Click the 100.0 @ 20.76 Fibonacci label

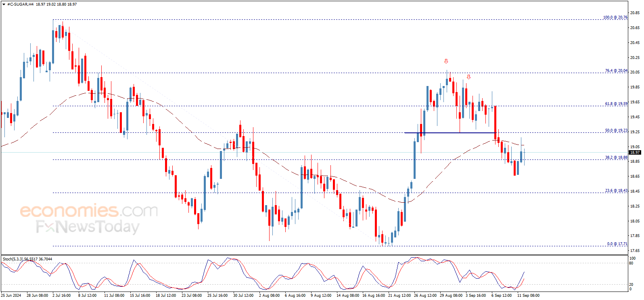pyautogui.click(x=615, y=17)
